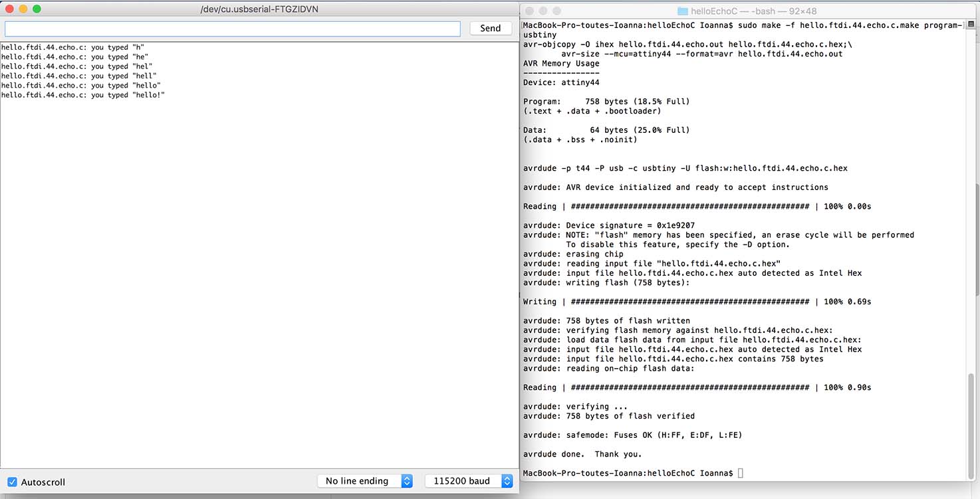The height and width of the screenshot is (499, 980).
Task: Click the avrdude -p t44 command line
Action: coord(685,169)
